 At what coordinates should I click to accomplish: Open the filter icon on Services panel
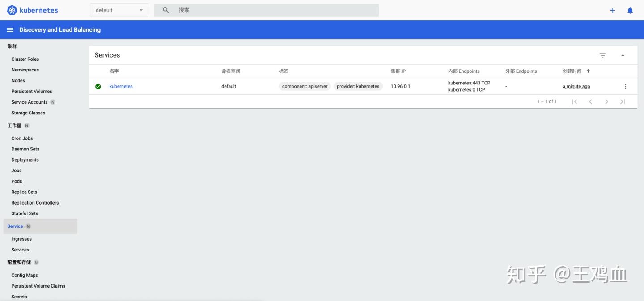(x=602, y=55)
